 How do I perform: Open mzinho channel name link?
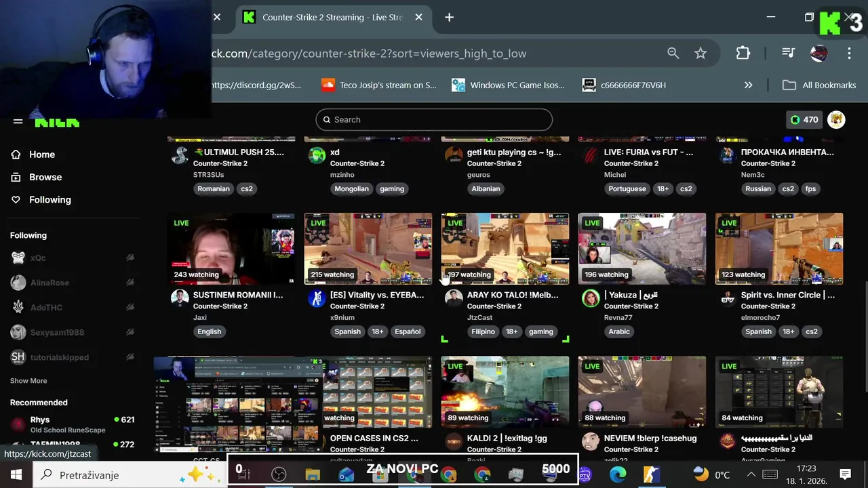tap(344, 175)
